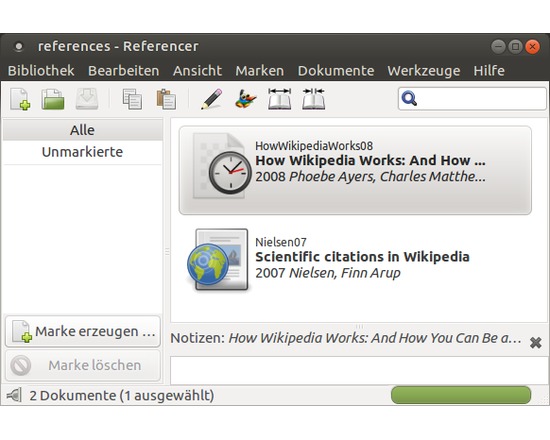This screenshot has width=550, height=440.
Task: Open the Marken menu
Action: (x=260, y=71)
